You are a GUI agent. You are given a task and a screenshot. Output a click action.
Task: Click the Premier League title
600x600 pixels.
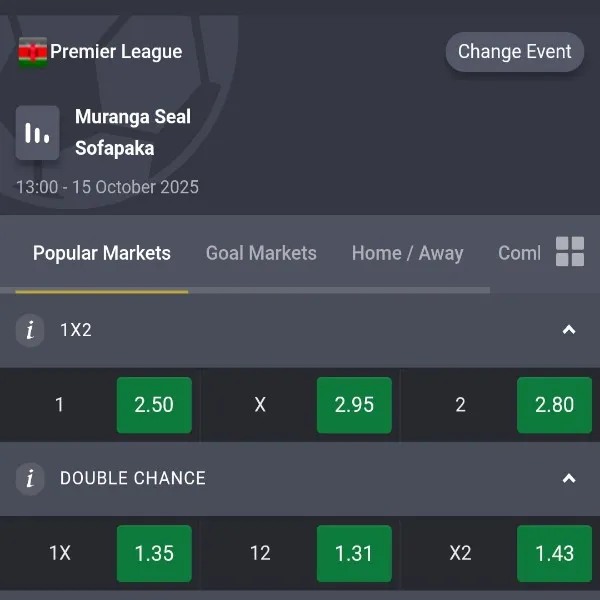(x=116, y=52)
